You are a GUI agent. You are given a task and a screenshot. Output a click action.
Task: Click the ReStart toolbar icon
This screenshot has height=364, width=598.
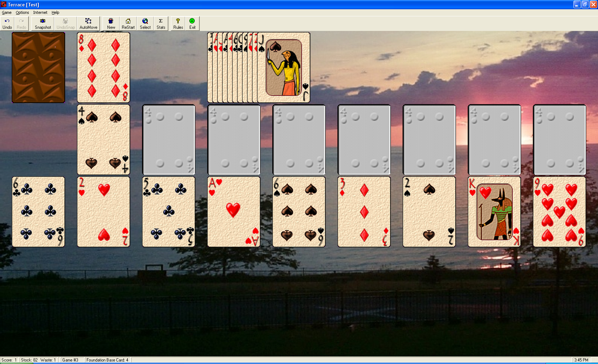tap(128, 23)
